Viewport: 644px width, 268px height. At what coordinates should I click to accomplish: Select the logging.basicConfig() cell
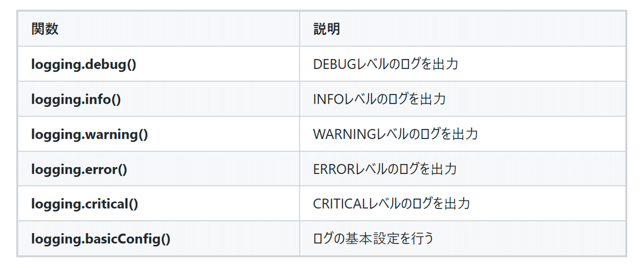pos(158,238)
